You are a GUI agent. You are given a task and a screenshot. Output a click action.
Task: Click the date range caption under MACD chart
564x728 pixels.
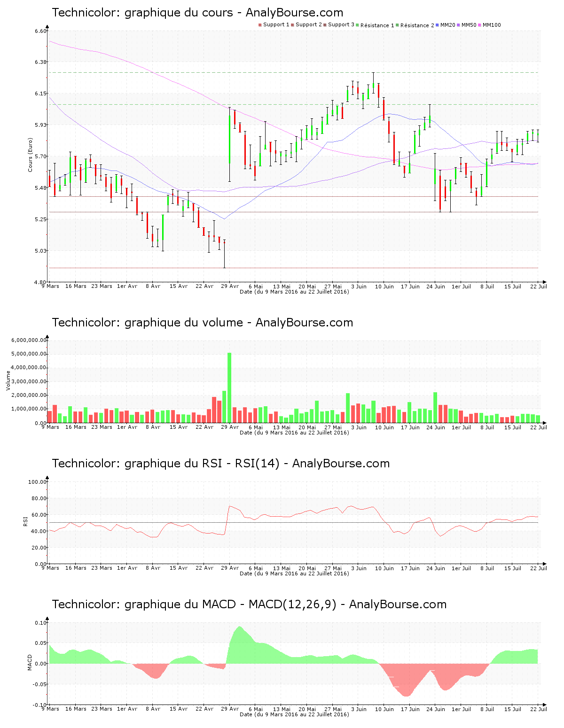pyautogui.click(x=294, y=714)
